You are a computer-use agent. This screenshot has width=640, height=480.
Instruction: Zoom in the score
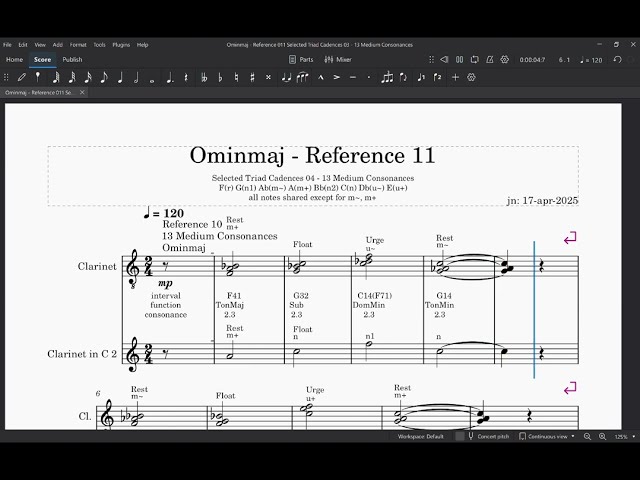[x=602, y=436]
